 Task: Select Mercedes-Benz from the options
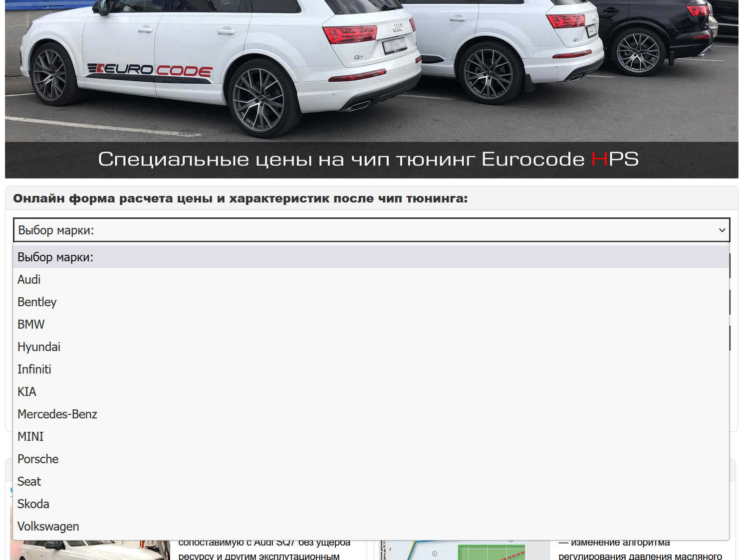[x=57, y=414]
